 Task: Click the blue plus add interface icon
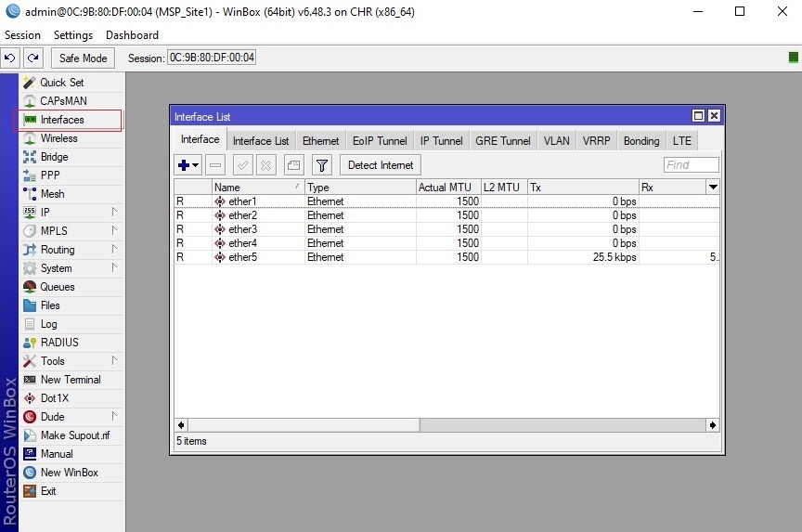[x=188, y=165]
